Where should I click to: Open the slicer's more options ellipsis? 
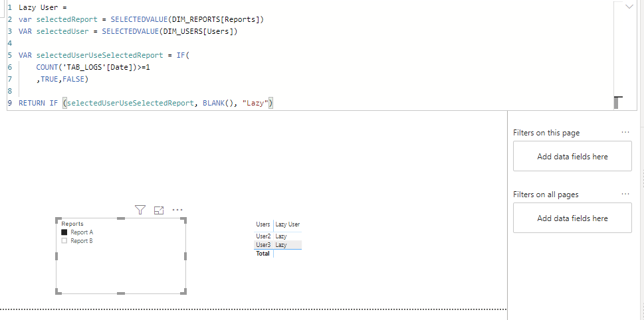(177, 210)
